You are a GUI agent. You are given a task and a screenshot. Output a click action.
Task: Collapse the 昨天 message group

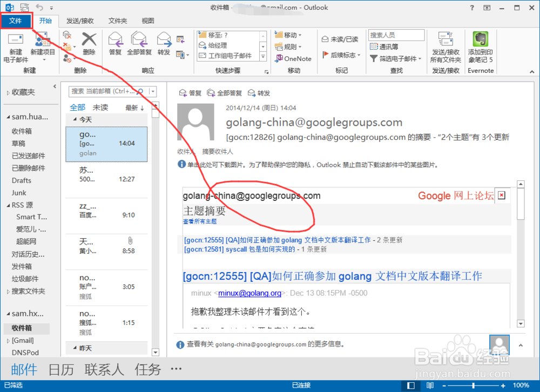click(75, 348)
